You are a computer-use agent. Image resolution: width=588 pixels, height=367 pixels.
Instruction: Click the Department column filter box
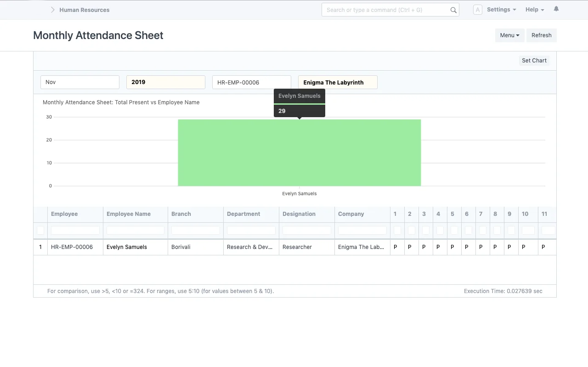(x=251, y=231)
